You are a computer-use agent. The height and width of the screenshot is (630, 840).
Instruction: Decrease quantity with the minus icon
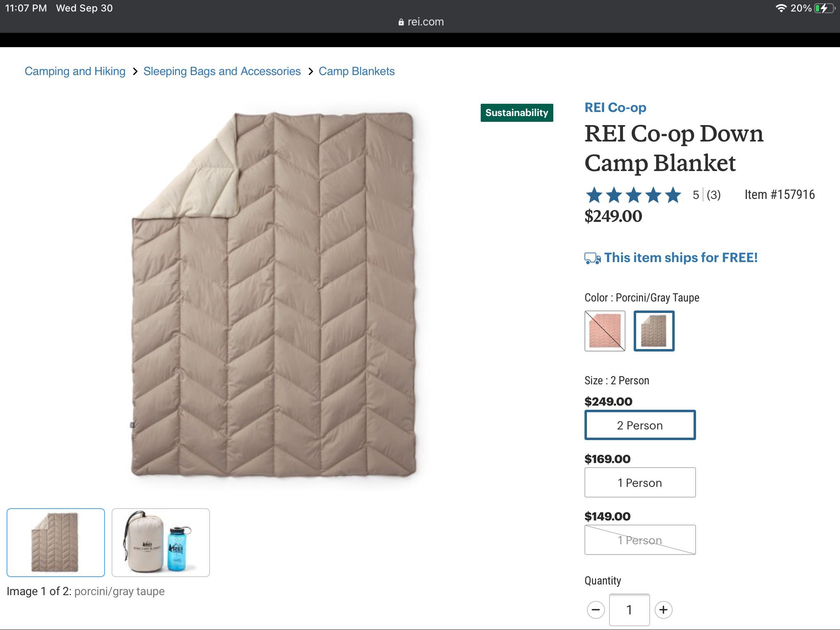click(x=595, y=609)
